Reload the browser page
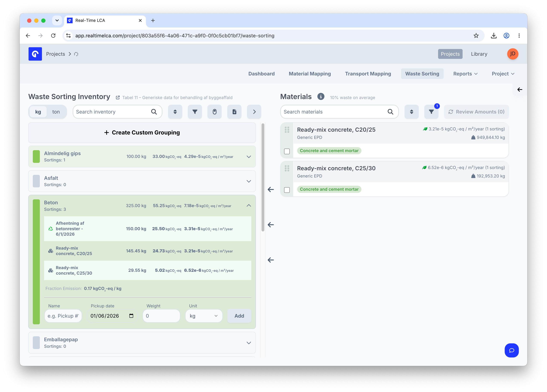 pos(53,36)
